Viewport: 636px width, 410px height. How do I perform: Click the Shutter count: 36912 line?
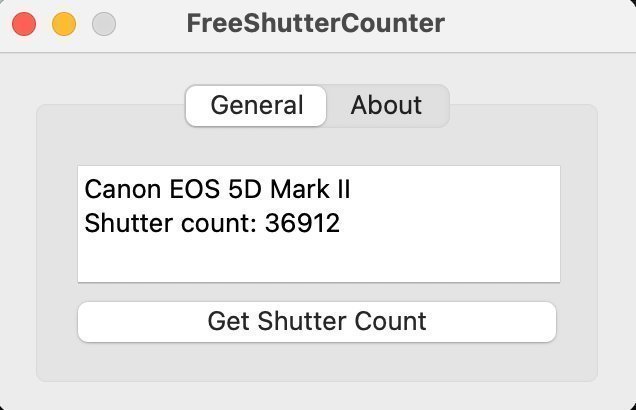tap(212, 223)
